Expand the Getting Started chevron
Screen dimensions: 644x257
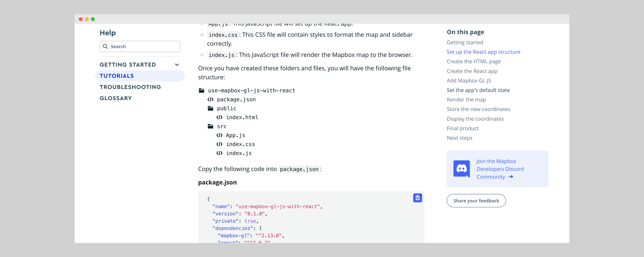(177, 65)
